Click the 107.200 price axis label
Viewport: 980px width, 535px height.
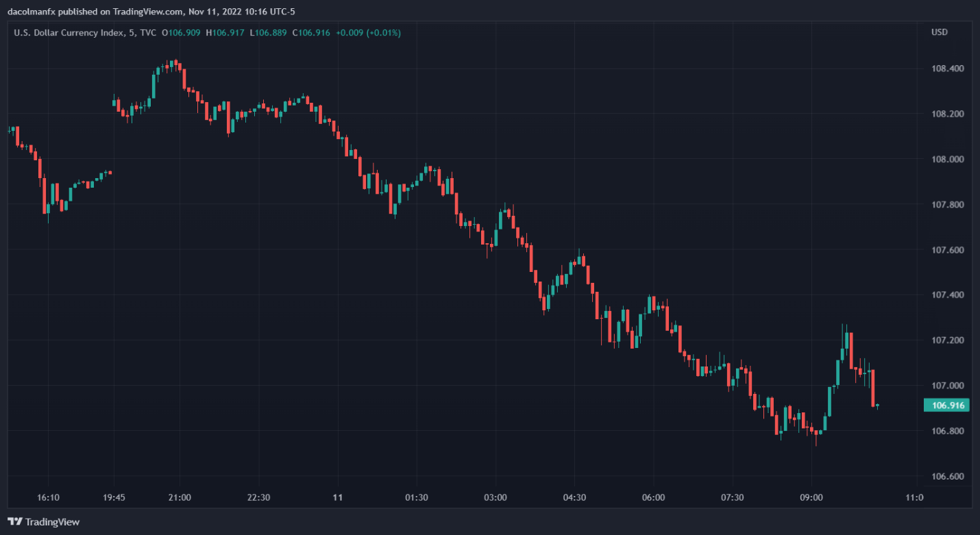pyautogui.click(x=949, y=340)
